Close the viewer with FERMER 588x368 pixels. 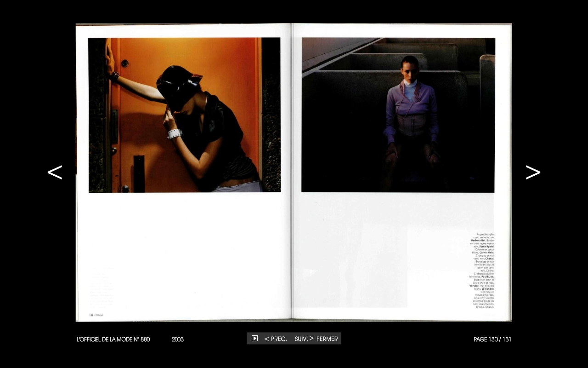(x=327, y=339)
